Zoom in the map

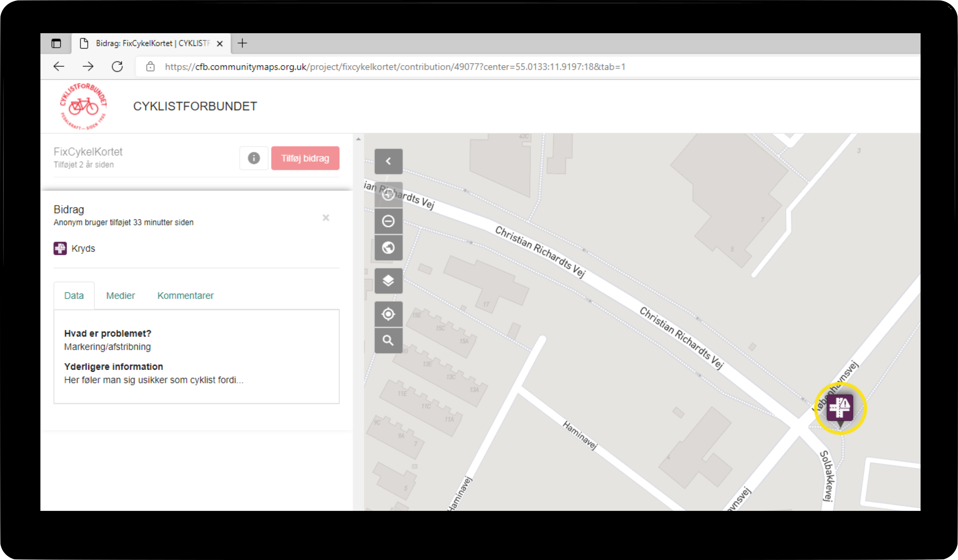coord(388,195)
